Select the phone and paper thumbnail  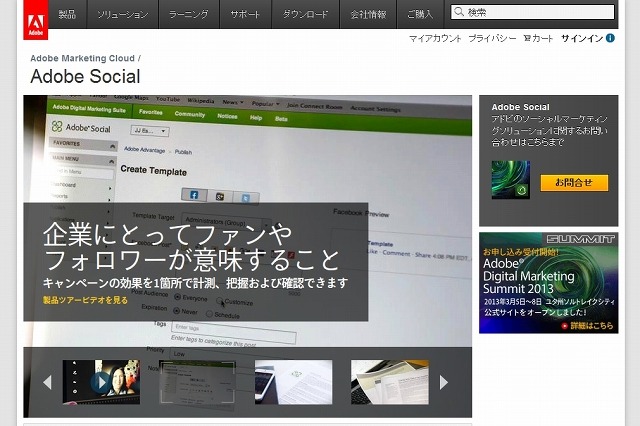293,382
